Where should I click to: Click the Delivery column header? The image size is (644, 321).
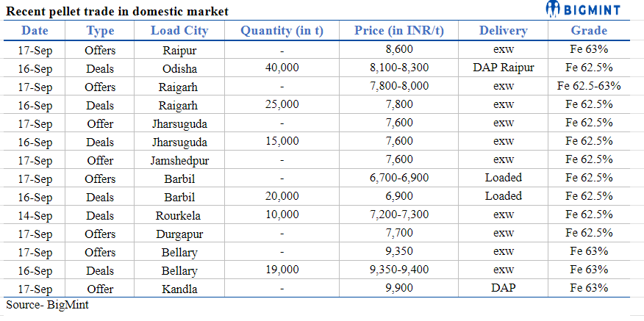(x=503, y=30)
